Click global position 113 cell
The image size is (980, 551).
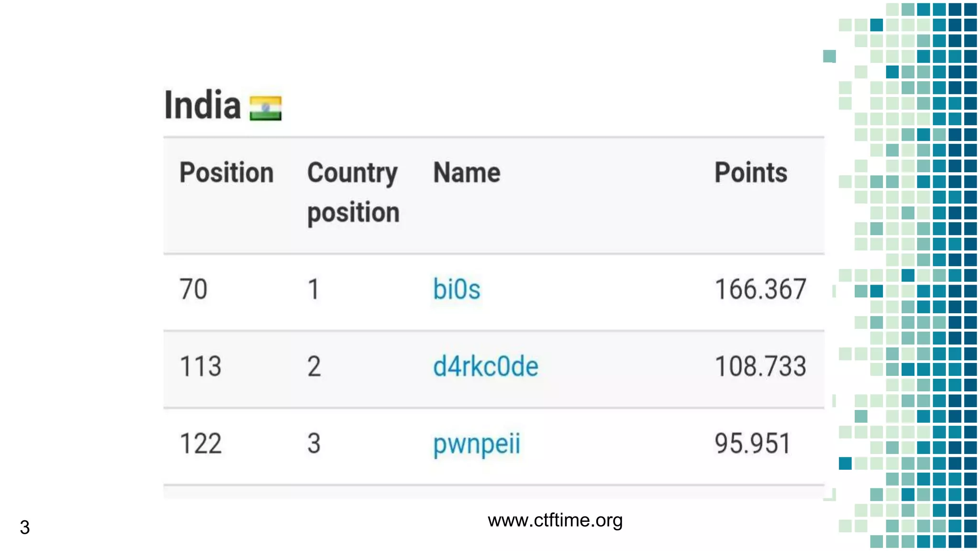point(200,366)
